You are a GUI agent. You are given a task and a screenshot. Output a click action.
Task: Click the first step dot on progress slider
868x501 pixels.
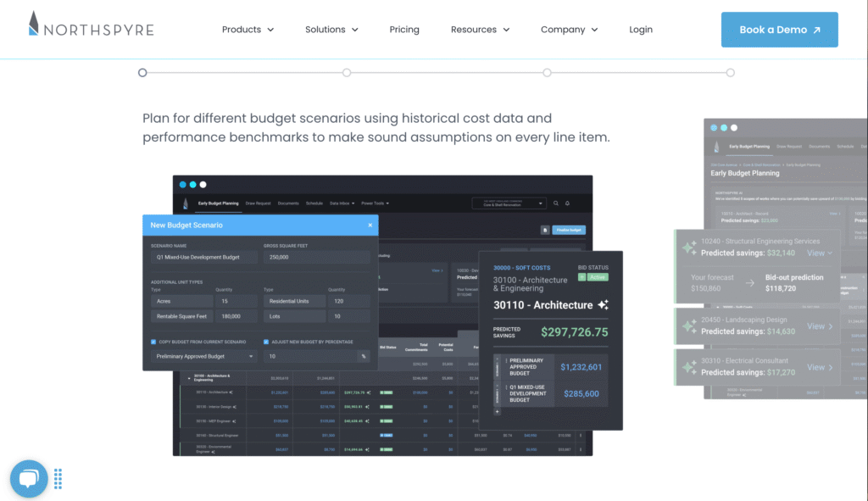click(142, 73)
